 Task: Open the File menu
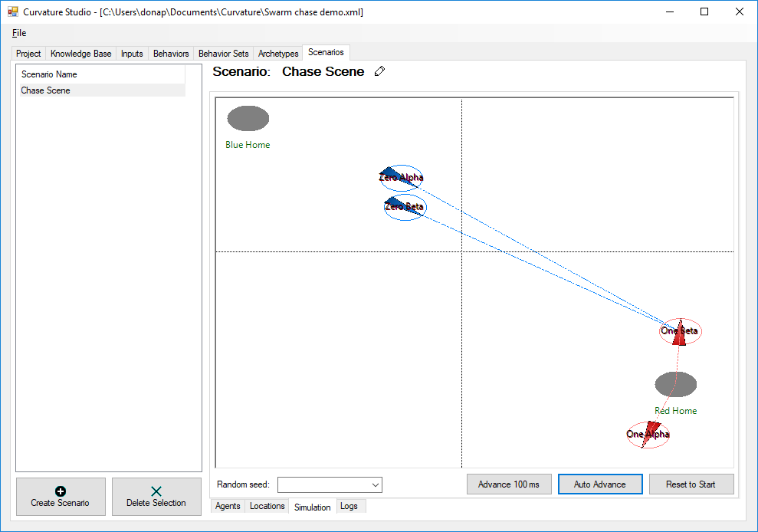coord(19,33)
